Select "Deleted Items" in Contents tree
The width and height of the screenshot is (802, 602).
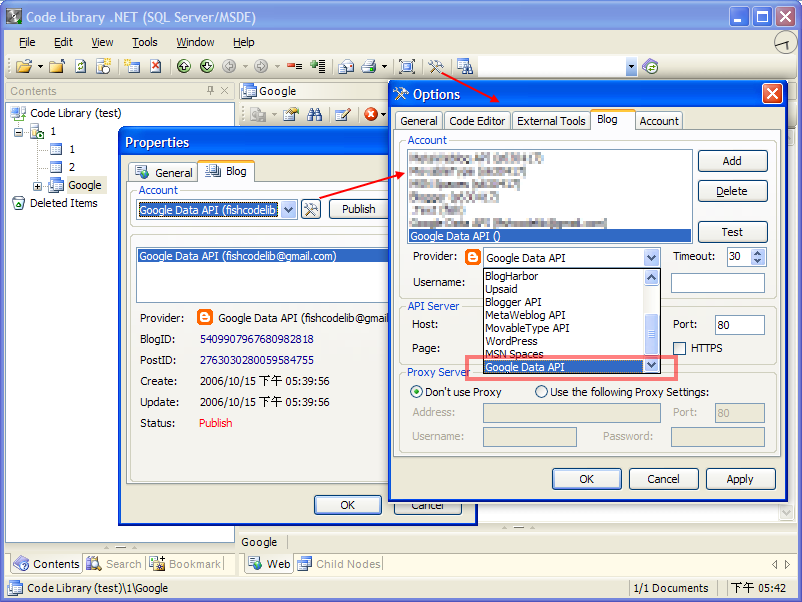63,204
